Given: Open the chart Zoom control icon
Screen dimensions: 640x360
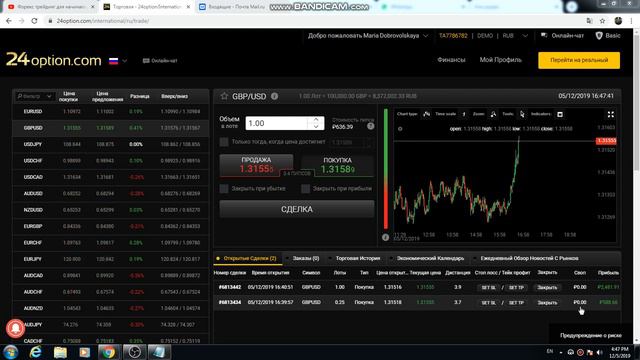Looking at the screenshot, I should pos(493,114).
